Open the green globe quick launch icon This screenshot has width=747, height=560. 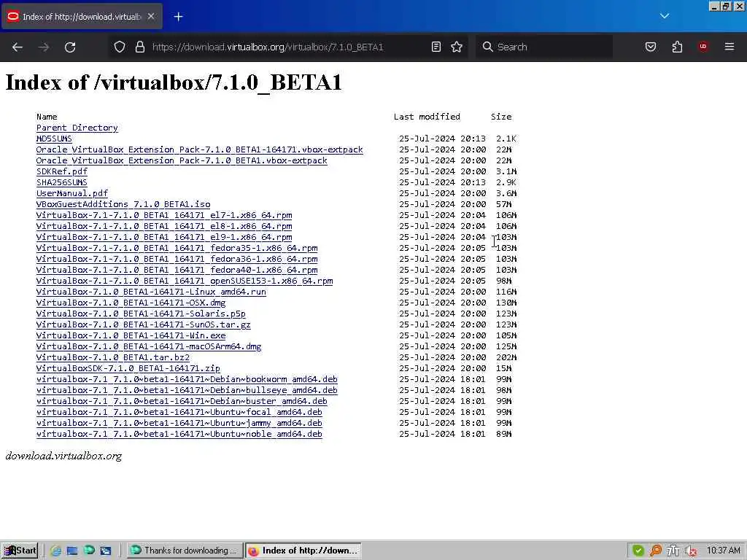[89, 550]
